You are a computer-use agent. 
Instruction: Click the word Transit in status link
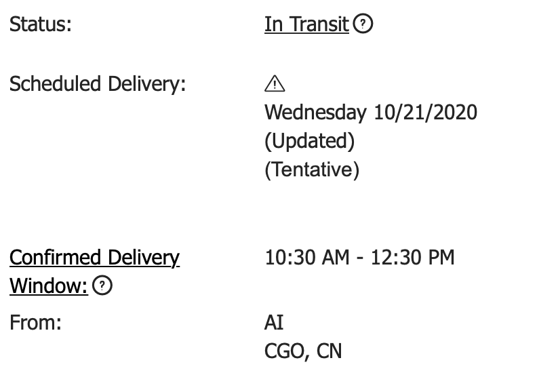coord(319,24)
